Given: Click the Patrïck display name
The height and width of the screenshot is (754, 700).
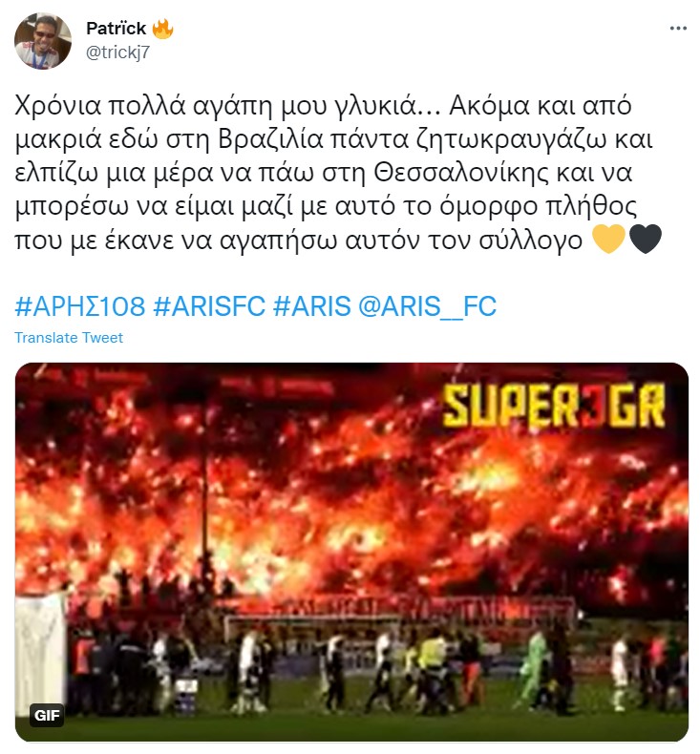Looking at the screenshot, I should click(x=116, y=29).
